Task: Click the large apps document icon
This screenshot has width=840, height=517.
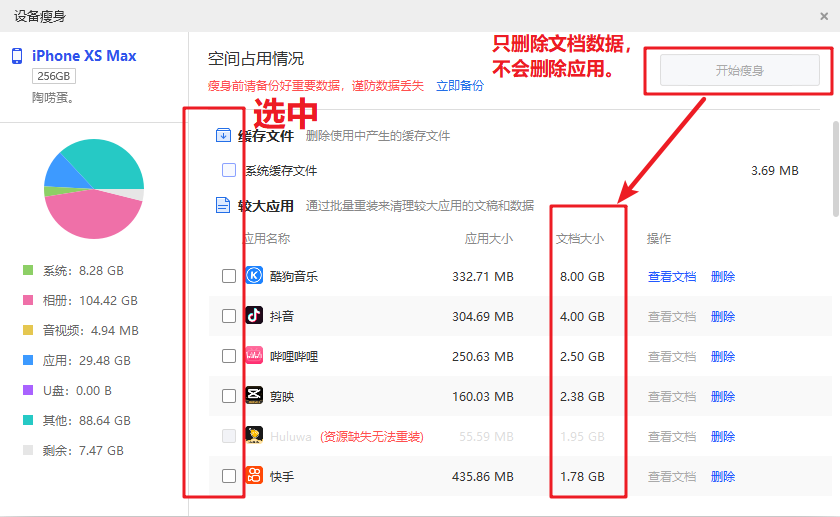Action: [223, 205]
